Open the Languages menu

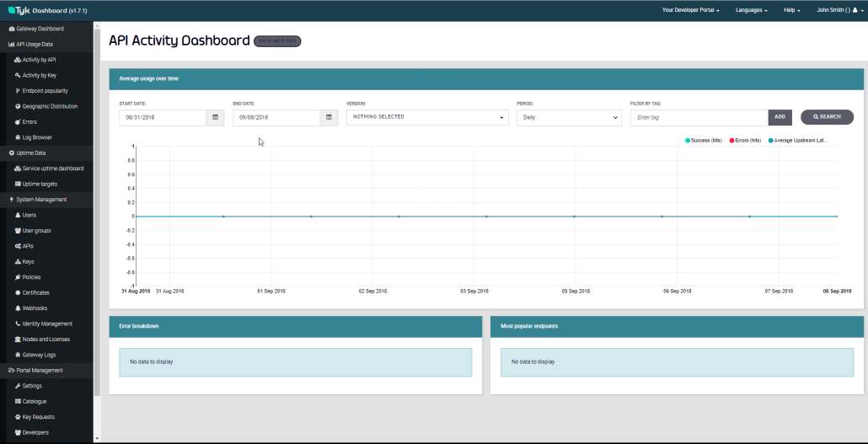[x=751, y=10]
